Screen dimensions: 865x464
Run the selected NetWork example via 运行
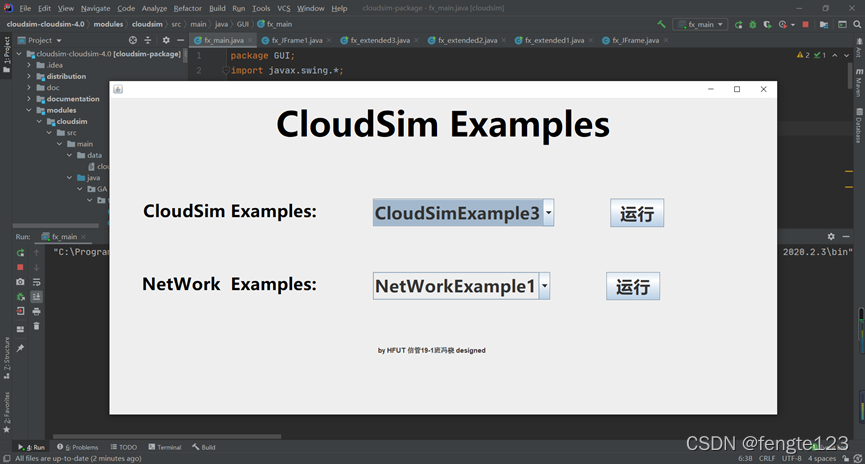coord(633,286)
